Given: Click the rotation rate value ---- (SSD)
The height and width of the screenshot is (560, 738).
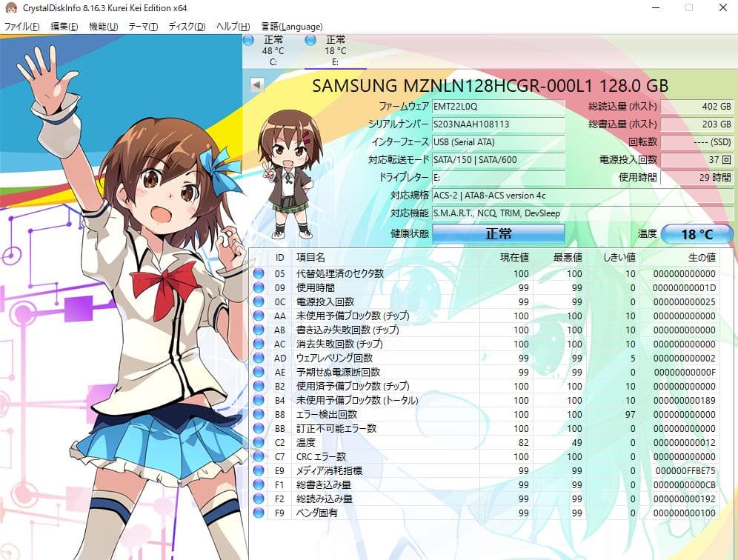Looking at the screenshot, I should tap(697, 142).
